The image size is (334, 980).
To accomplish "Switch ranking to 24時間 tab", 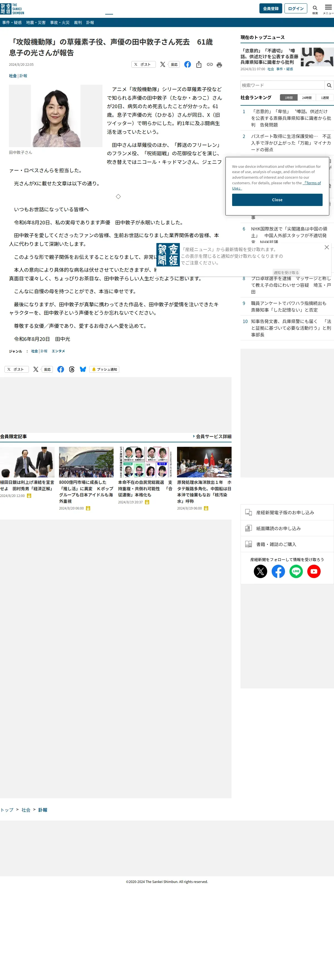I will (x=307, y=98).
